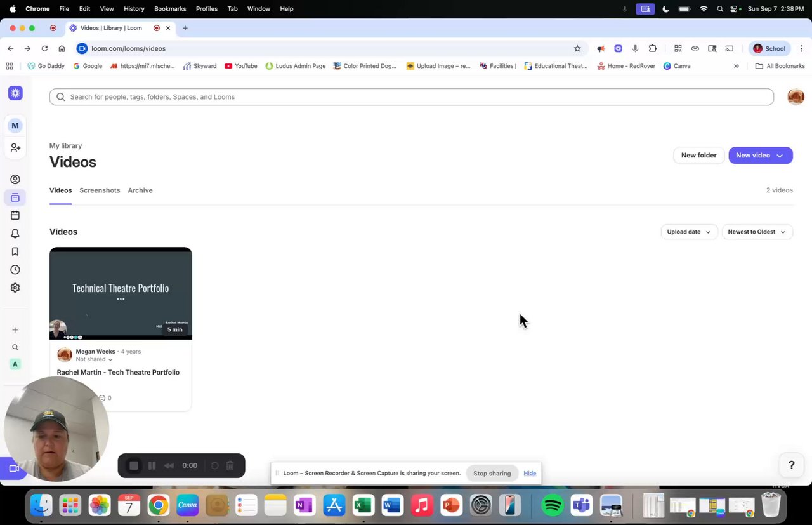Open the Meetings calendar icon in sidebar

click(x=15, y=215)
